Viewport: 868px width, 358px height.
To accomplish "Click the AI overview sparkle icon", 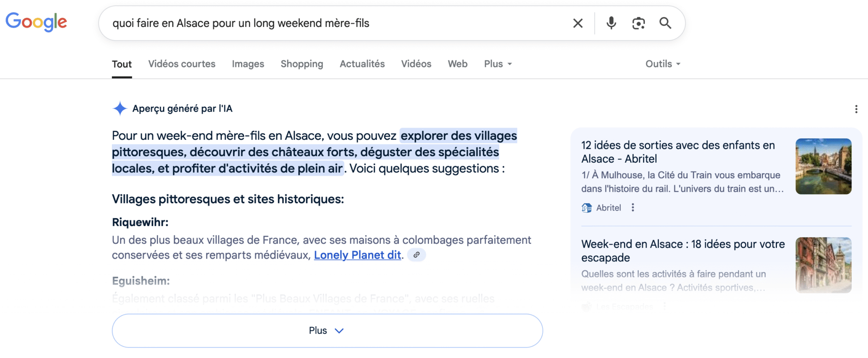I will click(120, 108).
